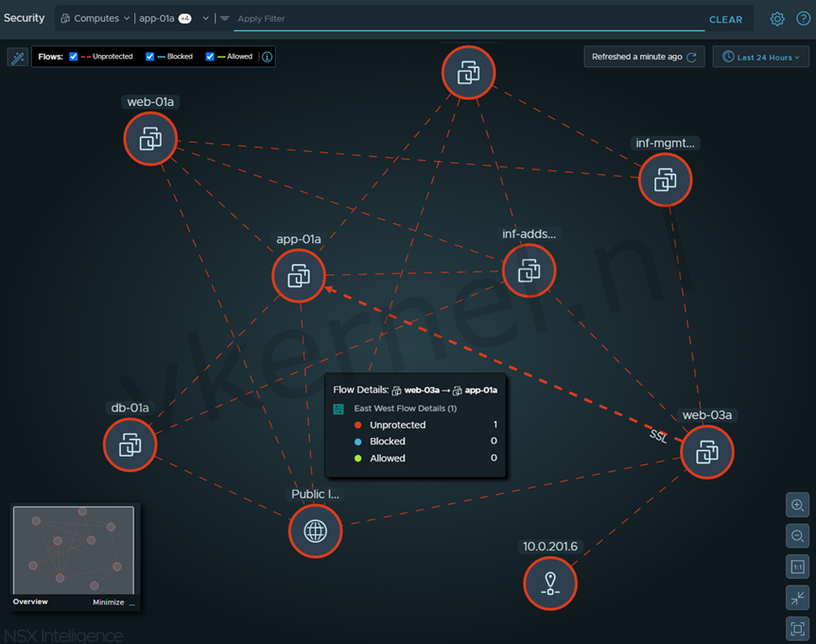Zoom in using the magnifier plus icon
This screenshot has width=816, height=644.
pos(797,505)
